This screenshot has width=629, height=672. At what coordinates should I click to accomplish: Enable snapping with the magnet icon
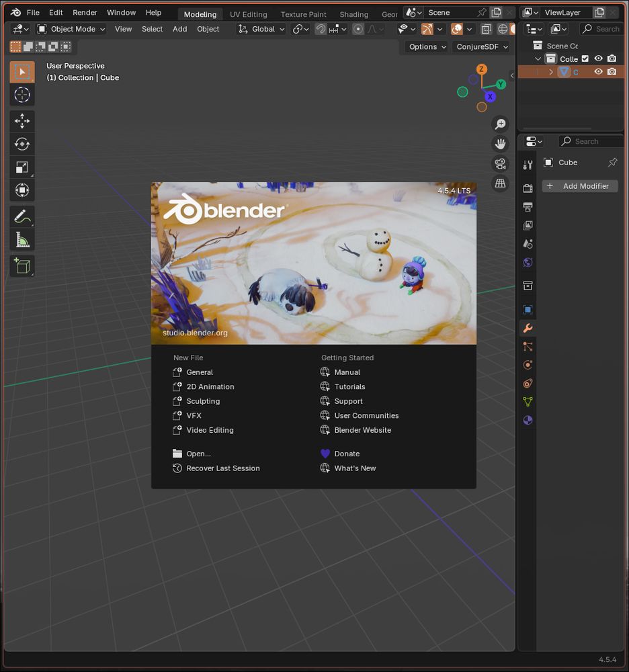[321, 29]
